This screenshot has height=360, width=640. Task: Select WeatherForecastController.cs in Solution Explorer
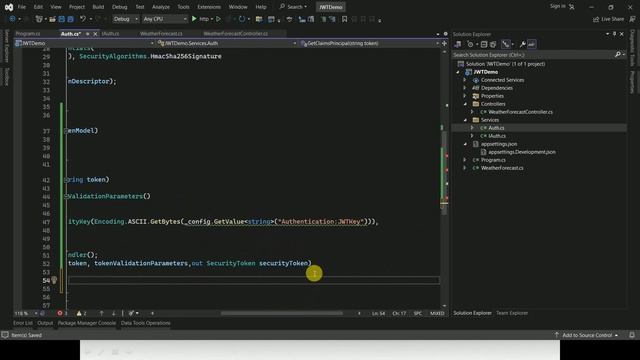pyautogui.click(x=520, y=112)
